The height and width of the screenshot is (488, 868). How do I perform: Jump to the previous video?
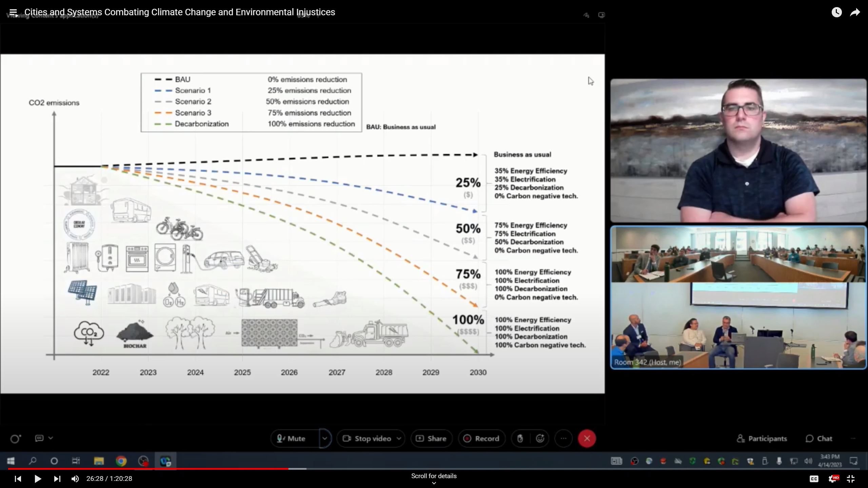(18, 479)
